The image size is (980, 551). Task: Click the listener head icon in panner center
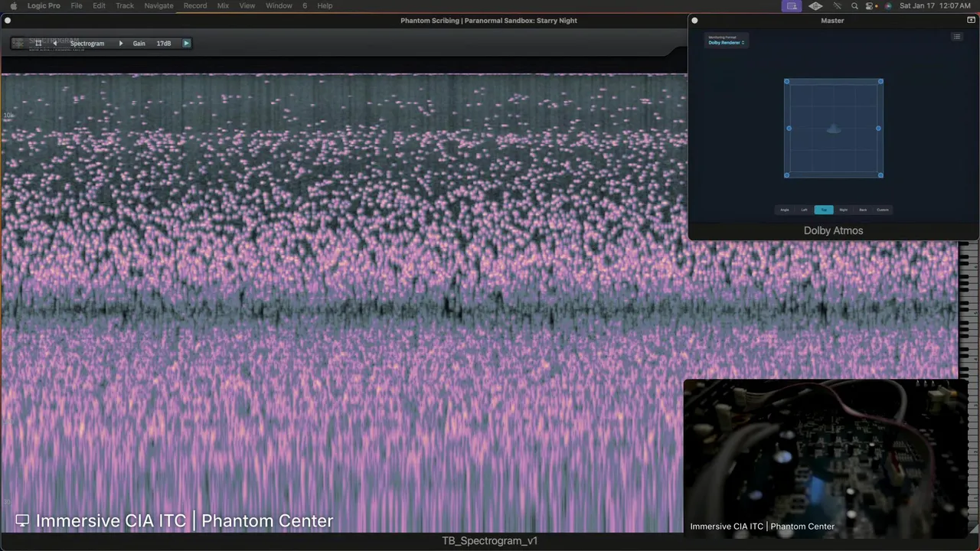(x=834, y=129)
